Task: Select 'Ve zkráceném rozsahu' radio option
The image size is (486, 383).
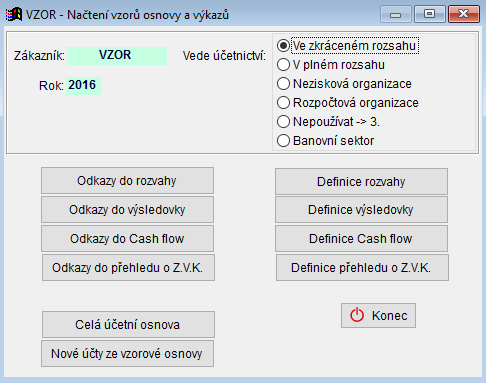Action: [348, 46]
